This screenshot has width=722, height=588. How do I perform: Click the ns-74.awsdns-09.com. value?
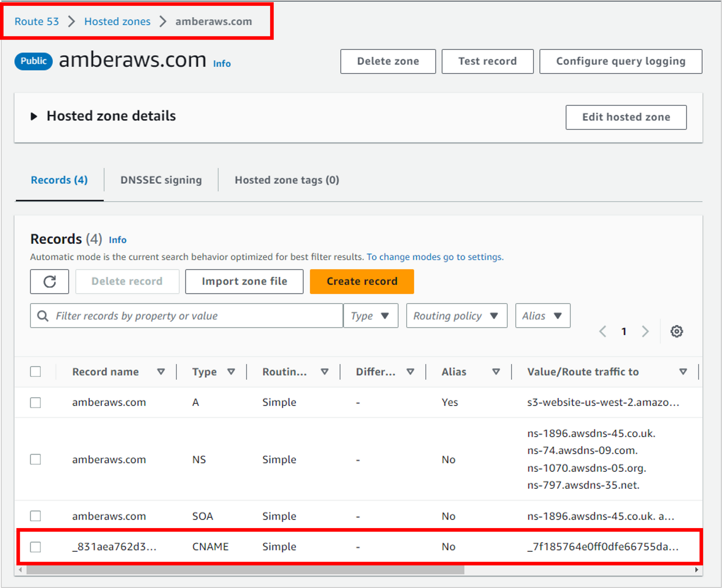[x=582, y=451]
